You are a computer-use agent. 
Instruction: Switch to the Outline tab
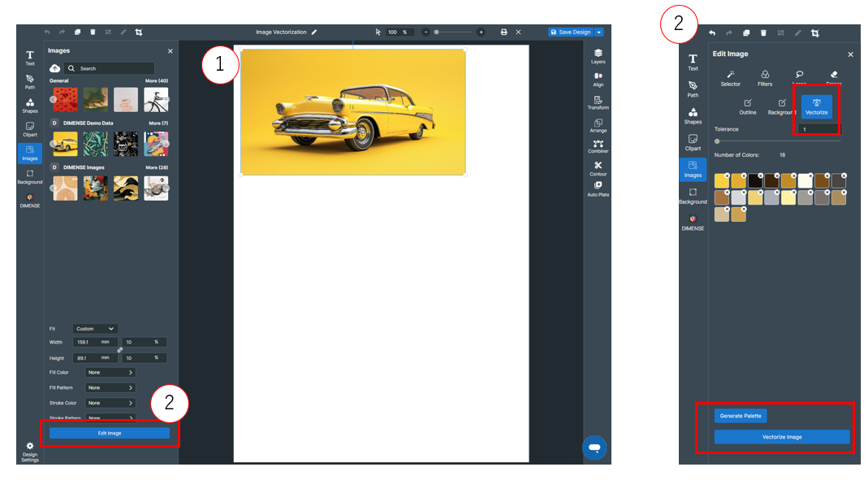tap(747, 106)
